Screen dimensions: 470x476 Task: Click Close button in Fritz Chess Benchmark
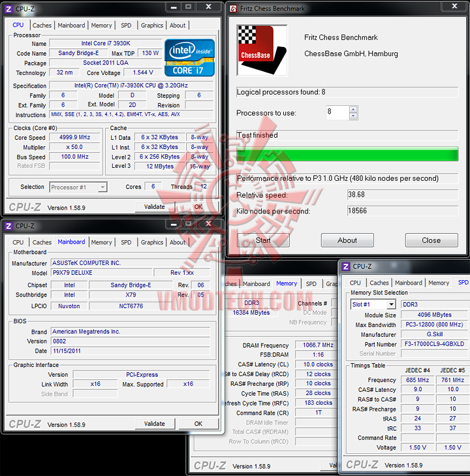[x=431, y=240]
